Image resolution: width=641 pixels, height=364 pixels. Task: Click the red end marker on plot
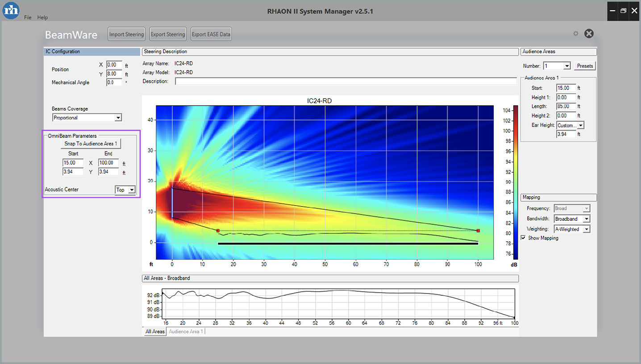coord(478,231)
